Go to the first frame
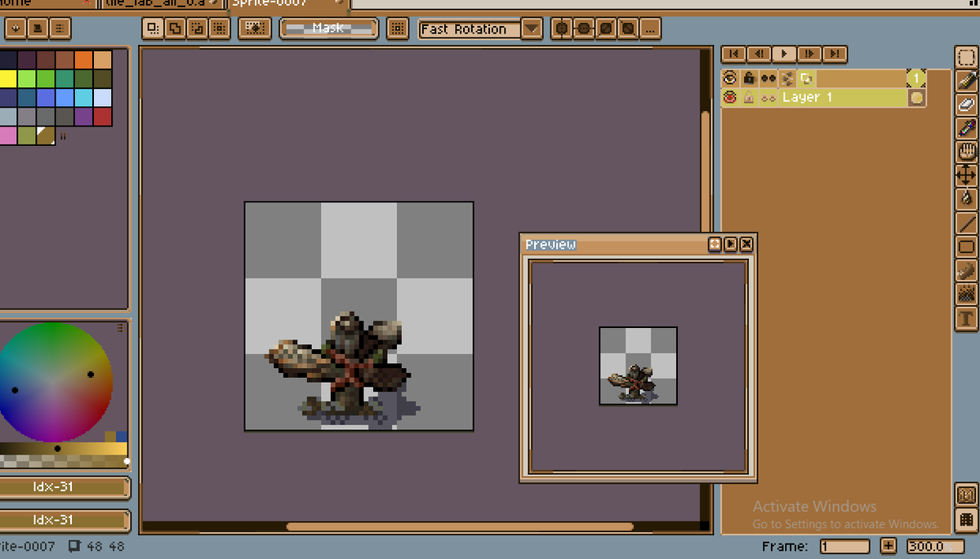 click(x=734, y=54)
